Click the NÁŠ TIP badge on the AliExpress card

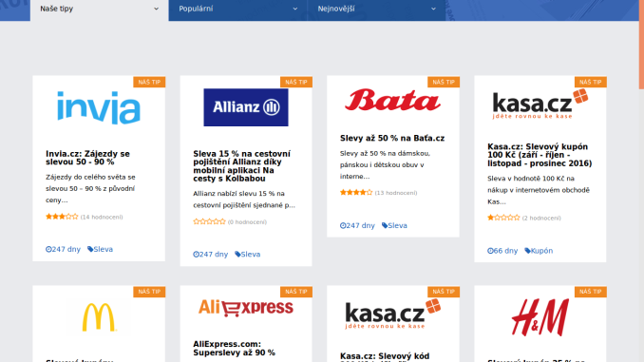296,292
